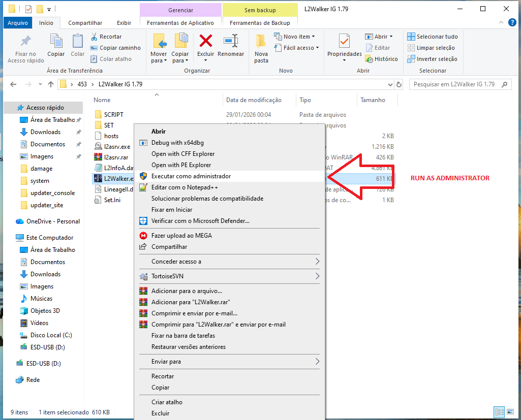Go up one folder level arrow

point(51,84)
